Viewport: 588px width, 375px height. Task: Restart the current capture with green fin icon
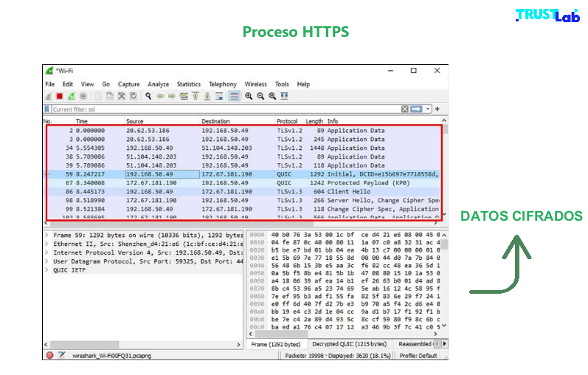click(x=72, y=96)
